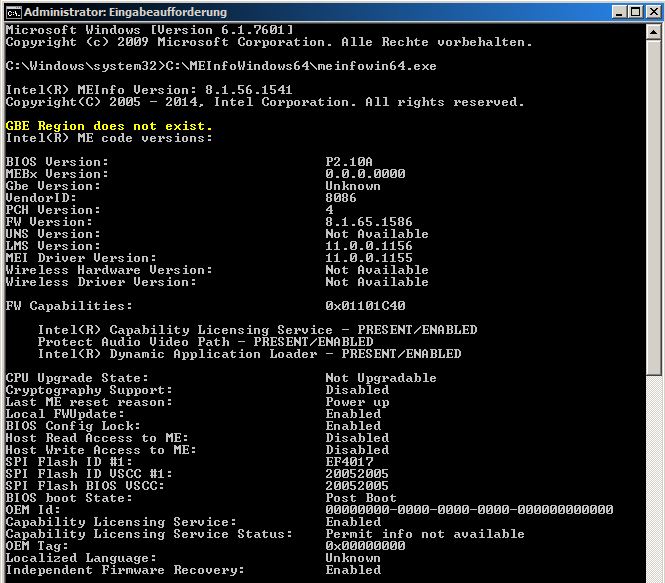Click the MEBx version '0.0.0.0000'
The height and width of the screenshot is (583, 665).
365,174
